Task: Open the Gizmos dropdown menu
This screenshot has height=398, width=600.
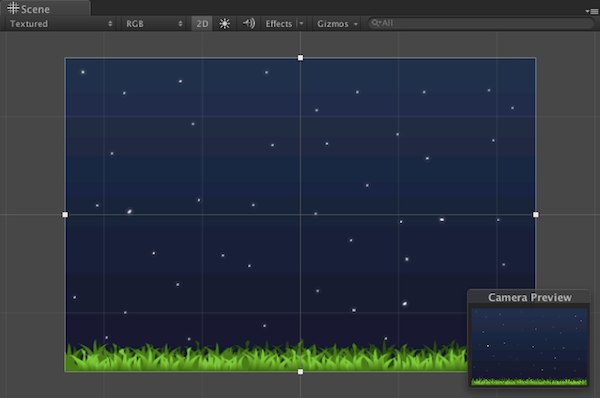Action: point(337,24)
